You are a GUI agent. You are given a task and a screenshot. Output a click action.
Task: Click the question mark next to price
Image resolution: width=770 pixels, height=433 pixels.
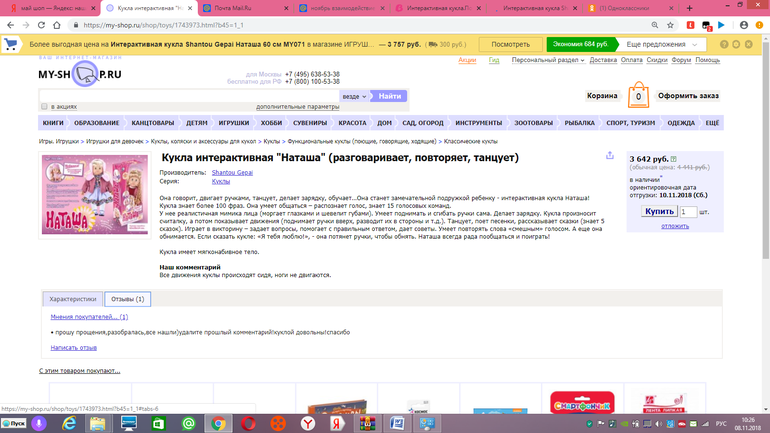point(674,159)
